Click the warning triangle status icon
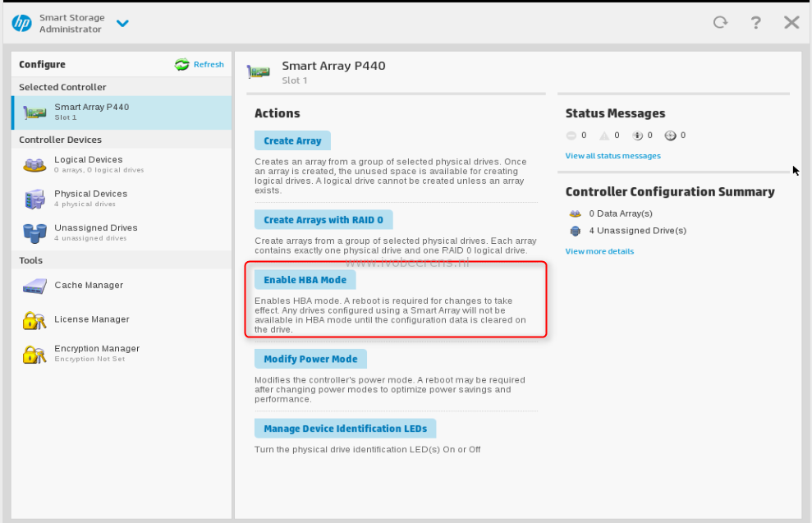 (x=604, y=135)
